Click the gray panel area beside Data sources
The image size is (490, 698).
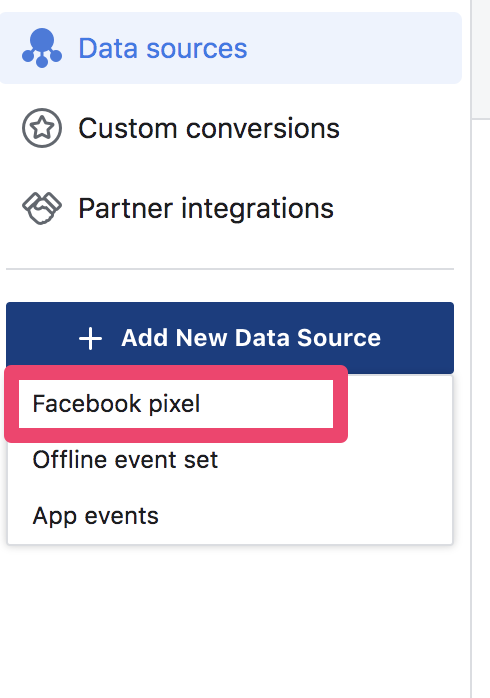point(481,58)
